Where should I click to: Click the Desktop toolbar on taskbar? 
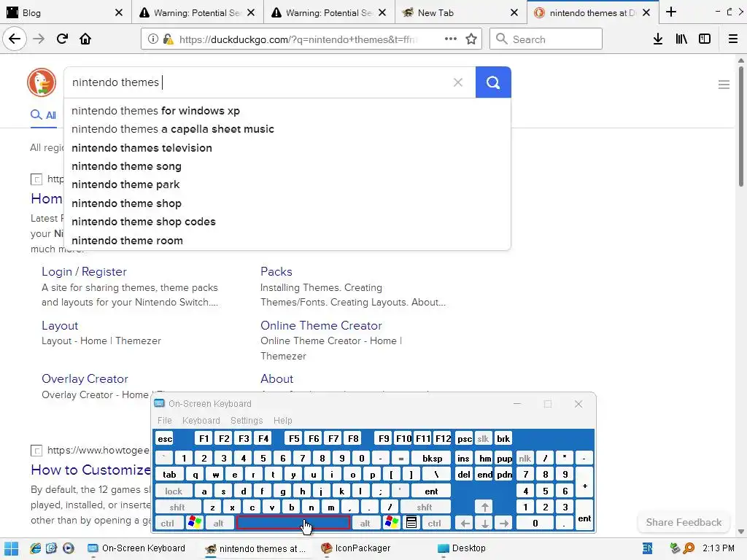(462, 548)
